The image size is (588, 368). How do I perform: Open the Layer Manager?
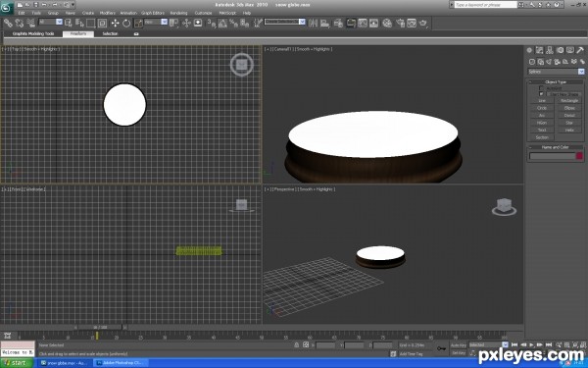point(338,23)
